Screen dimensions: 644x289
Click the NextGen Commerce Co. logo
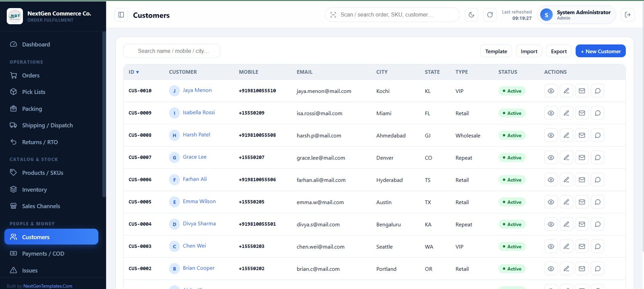tap(15, 16)
